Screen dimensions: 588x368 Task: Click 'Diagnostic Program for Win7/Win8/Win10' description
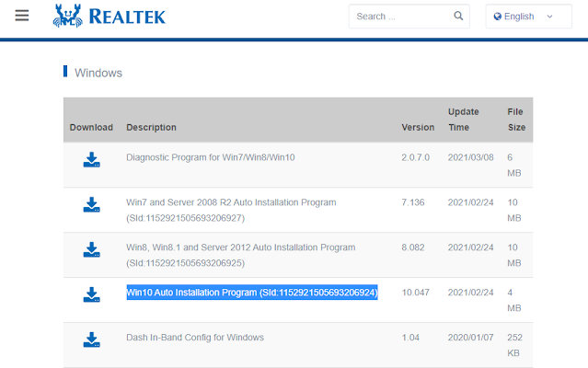point(211,157)
